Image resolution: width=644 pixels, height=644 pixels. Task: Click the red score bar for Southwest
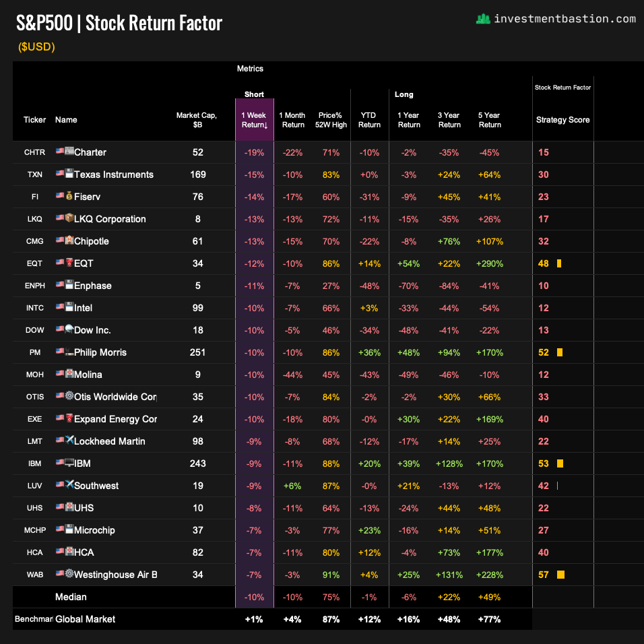[x=557, y=486]
